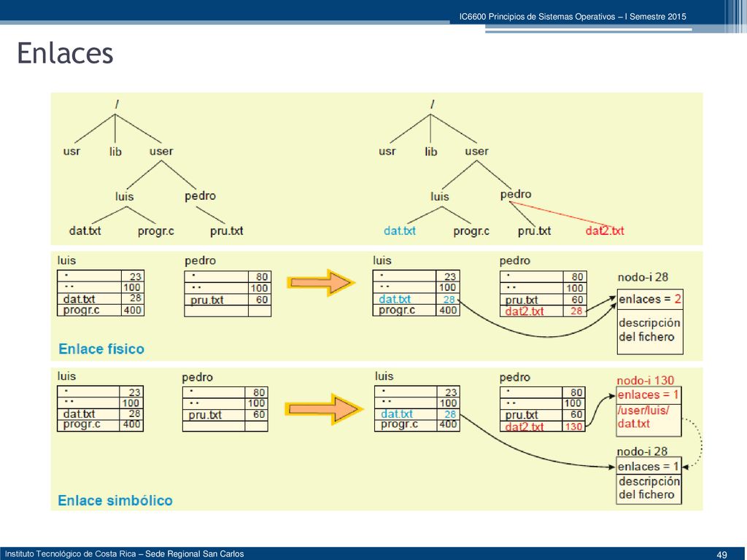Click the blue dat.txt leaf in the right directory tree
This screenshot has width=747, height=560.
tap(400, 231)
